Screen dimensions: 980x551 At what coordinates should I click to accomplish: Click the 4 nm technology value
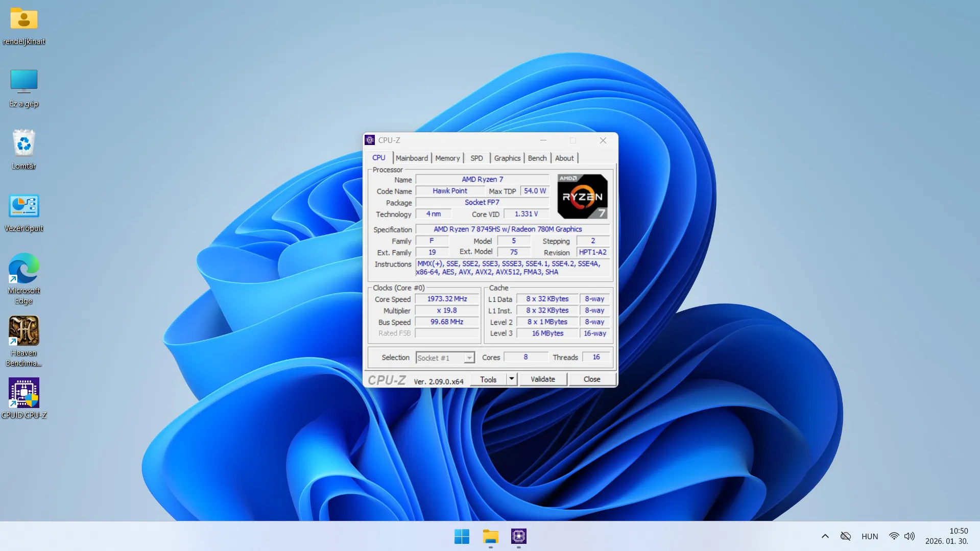point(434,214)
